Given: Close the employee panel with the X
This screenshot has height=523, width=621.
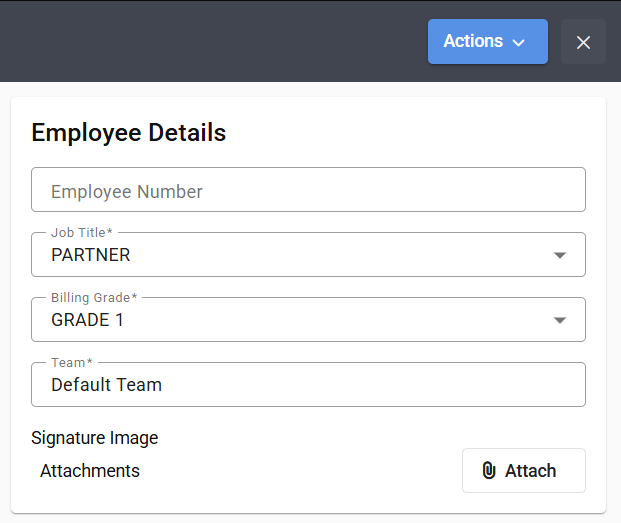Looking at the screenshot, I should click(x=584, y=42).
